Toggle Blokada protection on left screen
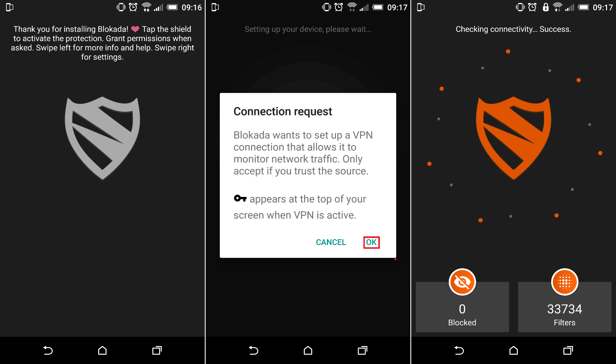 click(103, 139)
